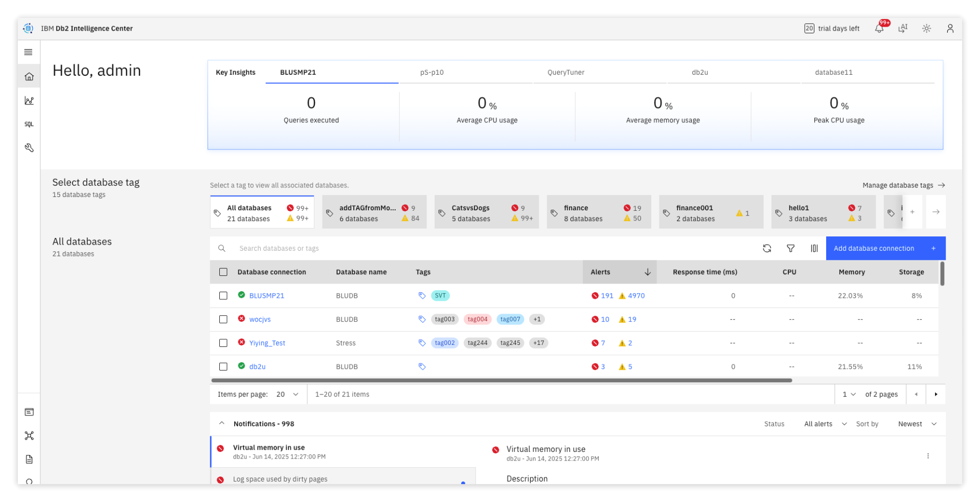Go to Home in the sidebar
Viewport: 980px width, 502px height.
click(29, 77)
